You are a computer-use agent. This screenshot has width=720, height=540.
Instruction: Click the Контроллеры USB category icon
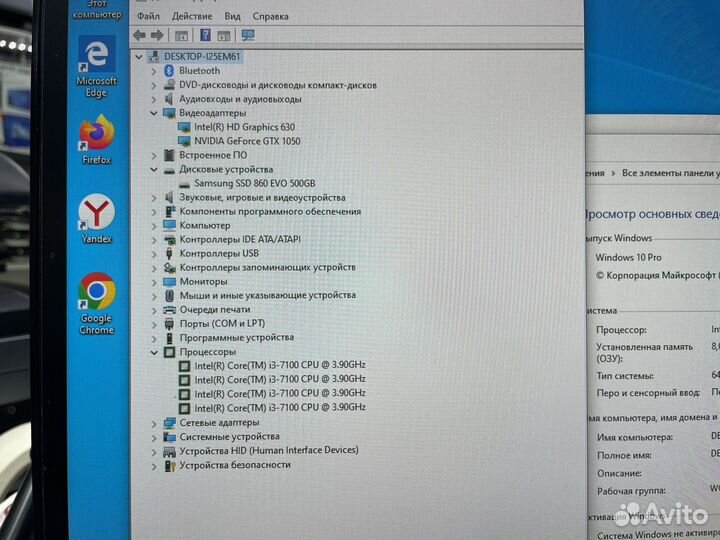click(x=169, y=253)
